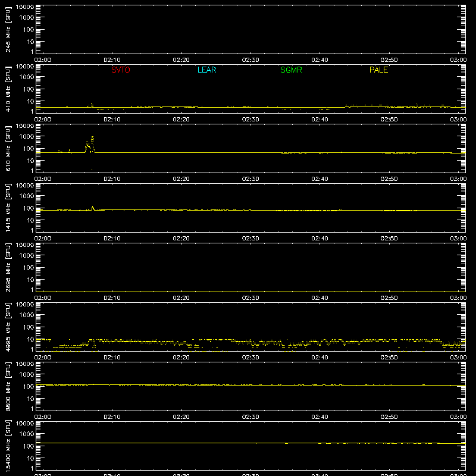Click the 10 y-axis value in 410 MHz panel
The height and width of the screenshot is (476, 476).
tap(30, 101)
